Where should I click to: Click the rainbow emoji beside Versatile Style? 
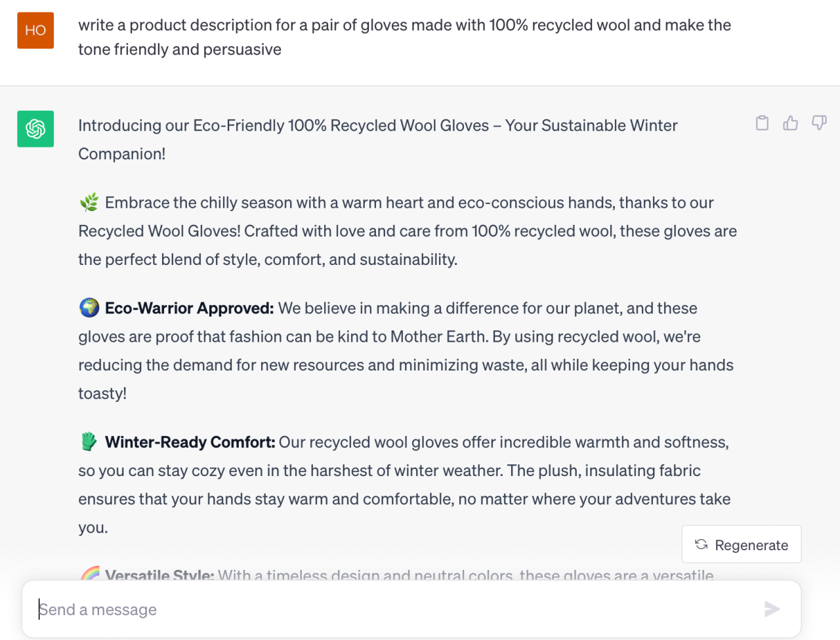pos(90,574)
